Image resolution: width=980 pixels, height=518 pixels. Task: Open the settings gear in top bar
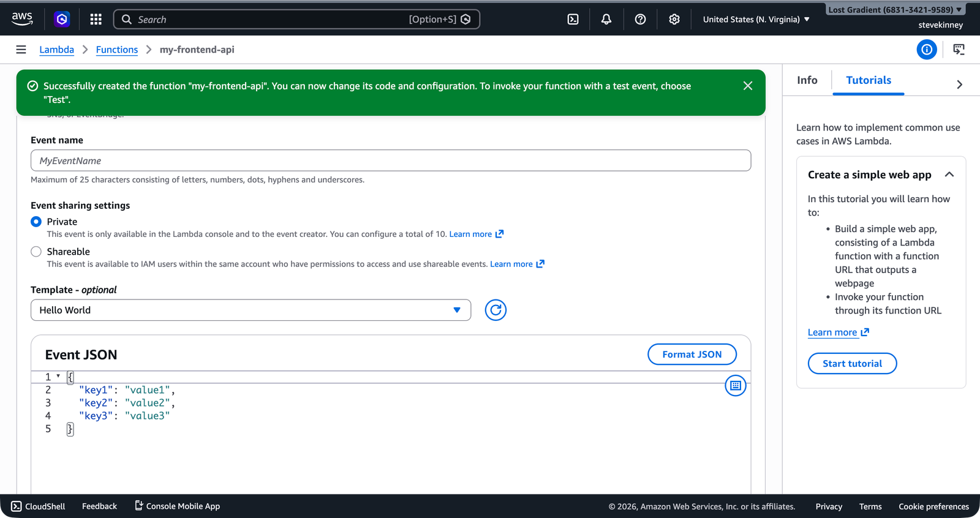(x=674, y=20)
